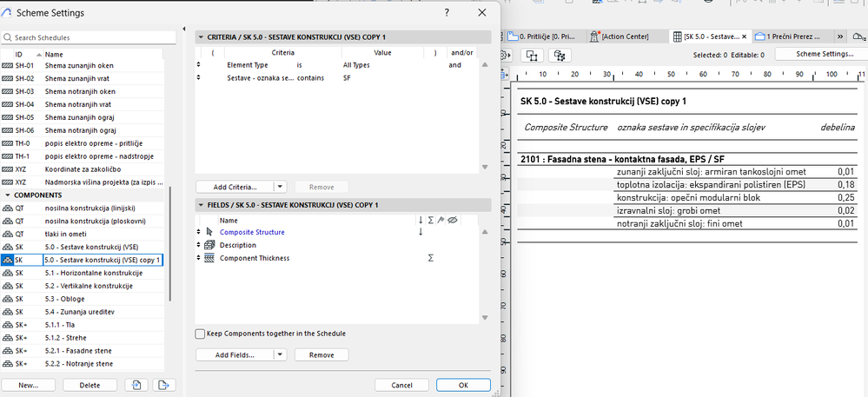The height and width of the screenshot is (397, 868).
Task: Click the sort order column header arrow
Action: [421, 221]
